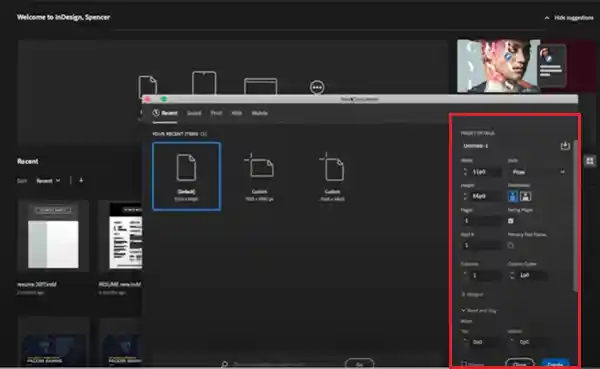Switch to the Recent tab
This screenshot has height=369, width=600.
point(165,113)
